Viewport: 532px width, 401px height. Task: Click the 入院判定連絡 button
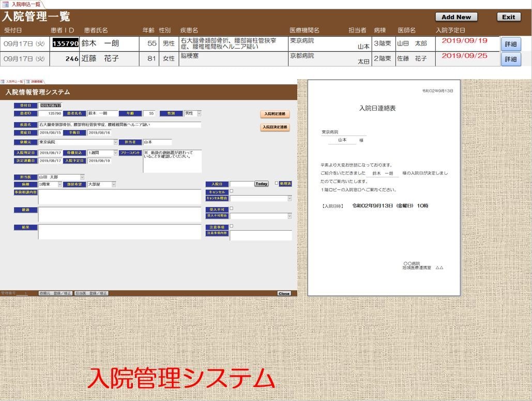tap(275, 114)
